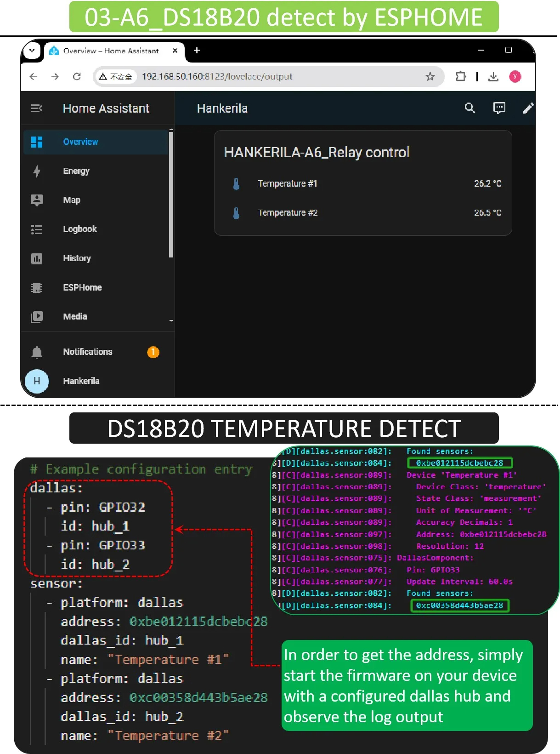Open the Logbook panel
The height and width of the screenshot is (754, 560).
pyautogui.click(x=96, y=229)
